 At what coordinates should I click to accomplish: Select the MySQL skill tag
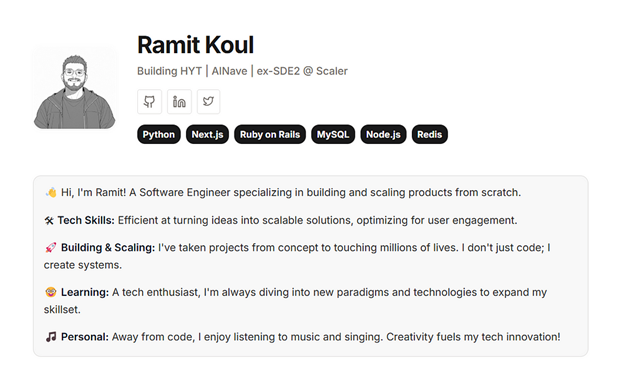pyautogui.click(x=333, y=135)
